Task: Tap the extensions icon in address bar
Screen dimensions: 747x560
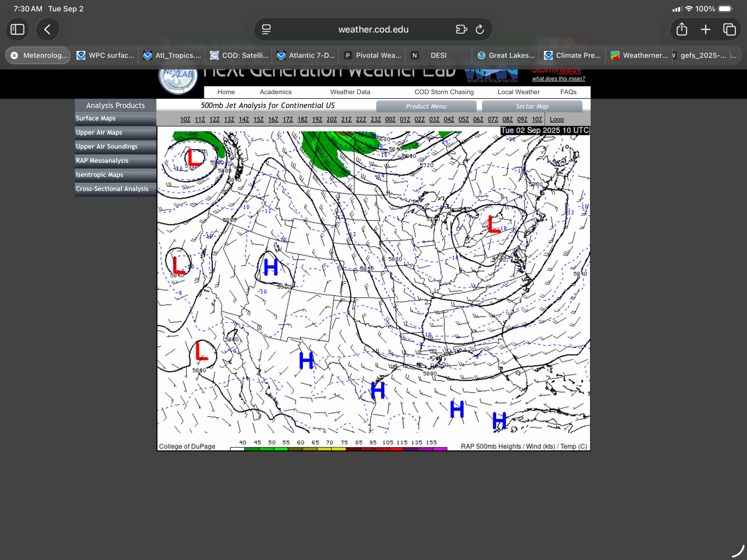Action: click(x=461, y=29)
